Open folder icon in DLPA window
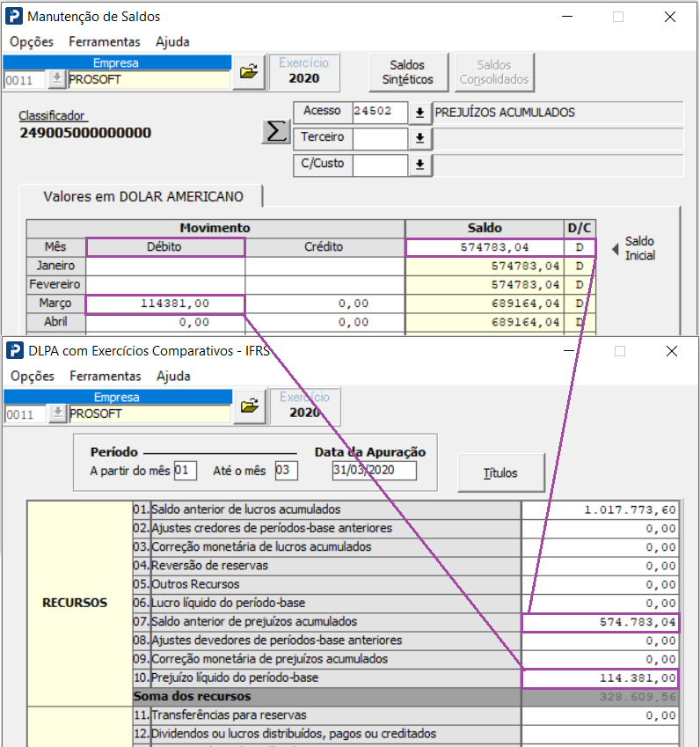This screenshot has height=747, width=700. click(x=250, y=406)
